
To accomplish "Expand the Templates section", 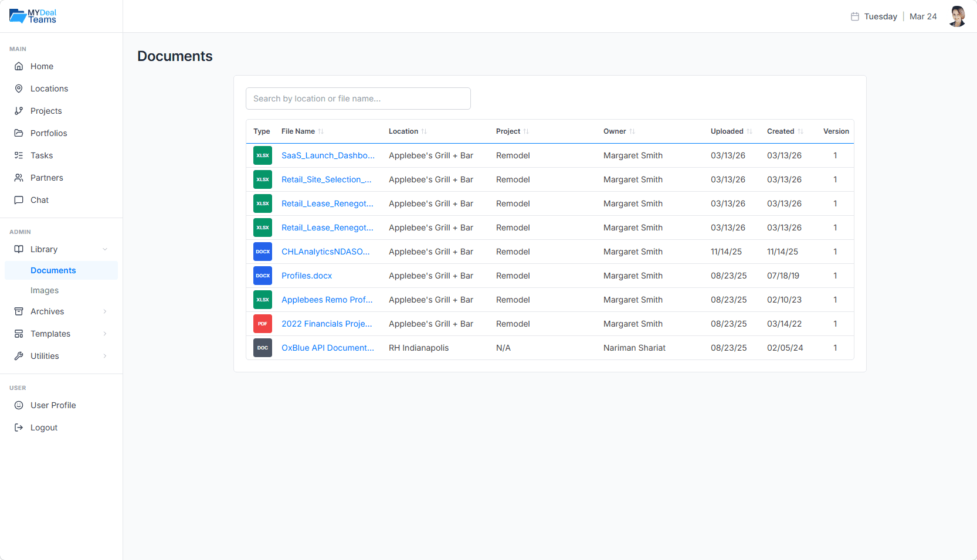I will pos(104,334).
